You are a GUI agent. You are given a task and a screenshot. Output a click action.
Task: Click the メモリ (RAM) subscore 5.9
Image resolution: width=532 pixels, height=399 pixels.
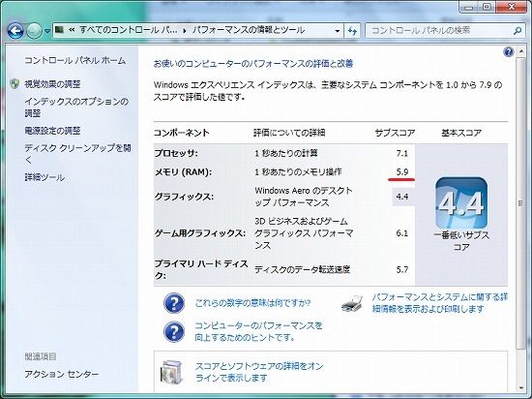[402, 171]
